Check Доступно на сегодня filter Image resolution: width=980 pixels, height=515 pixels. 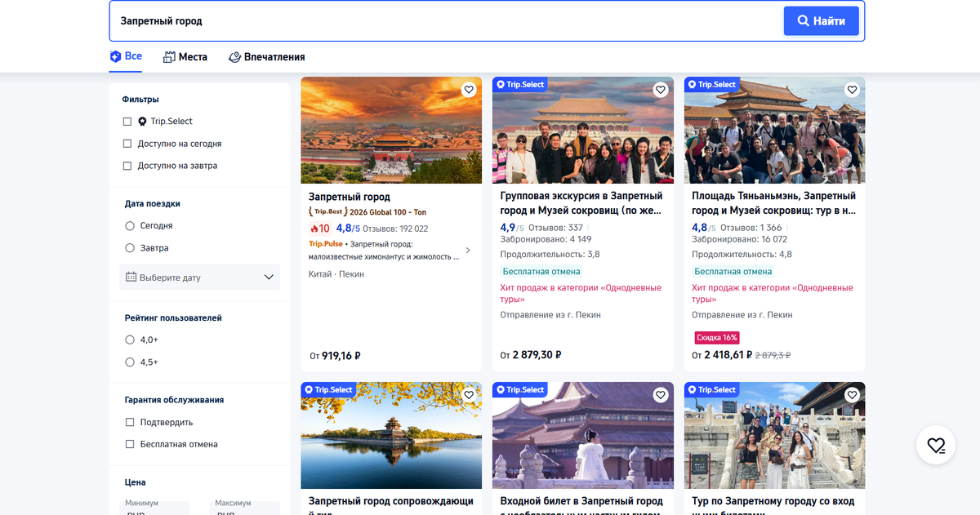pyautogui.click(x=127, y=144)
